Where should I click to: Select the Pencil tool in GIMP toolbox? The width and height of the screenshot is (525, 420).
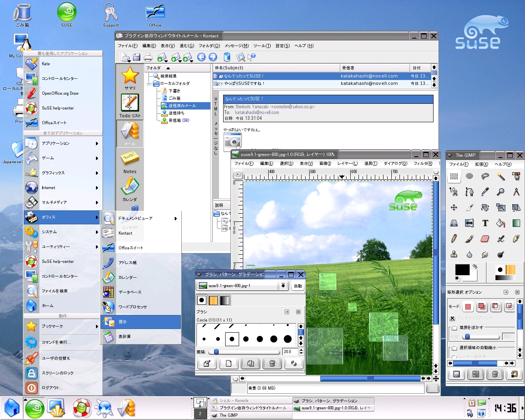pos(454,239)
